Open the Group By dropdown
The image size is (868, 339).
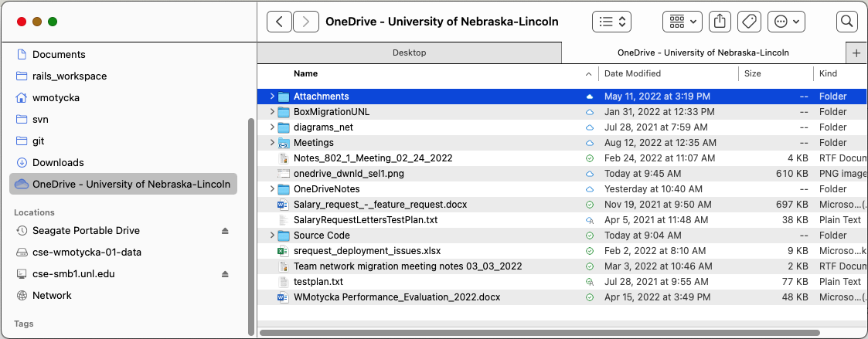(682, 22)
